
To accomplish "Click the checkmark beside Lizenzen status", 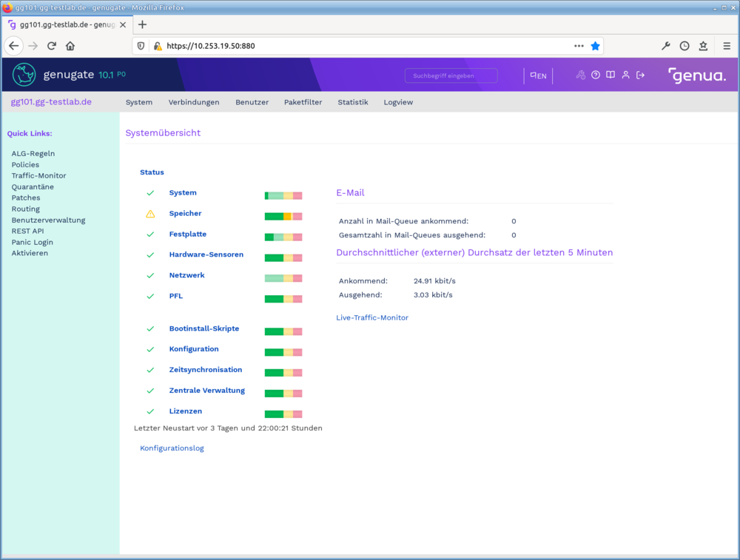I will click(150, 411).
